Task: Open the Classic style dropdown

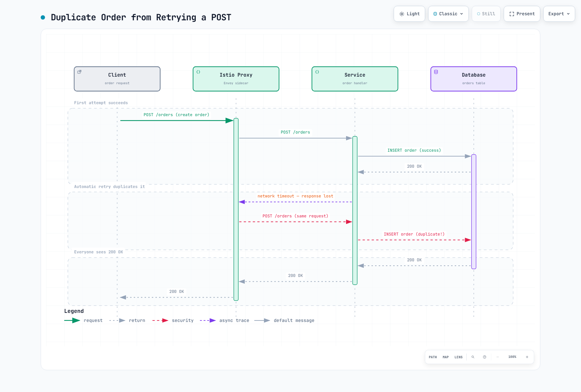Action: (x=448, y=14)
